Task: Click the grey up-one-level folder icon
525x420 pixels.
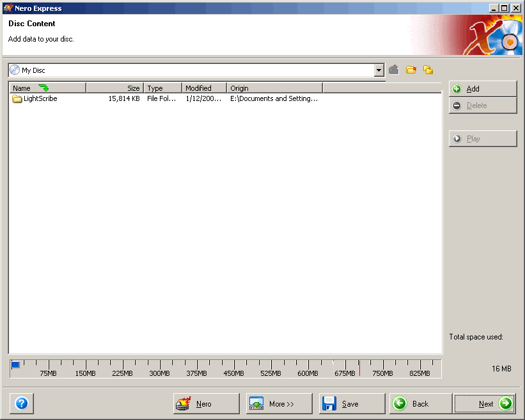Action: click(x=394, y=70)
